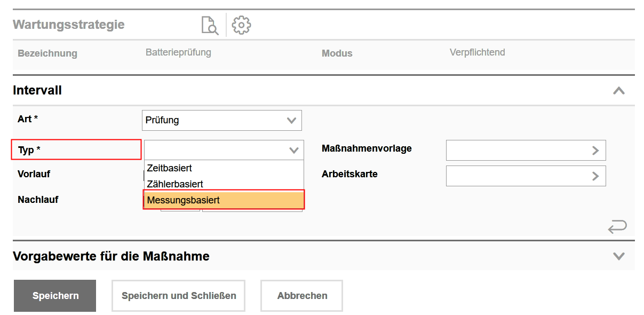The image size is (644, 315).
Task: Expand Vorgabewerte für die Maßnahme chevron
Action: (x=618, y=256)
